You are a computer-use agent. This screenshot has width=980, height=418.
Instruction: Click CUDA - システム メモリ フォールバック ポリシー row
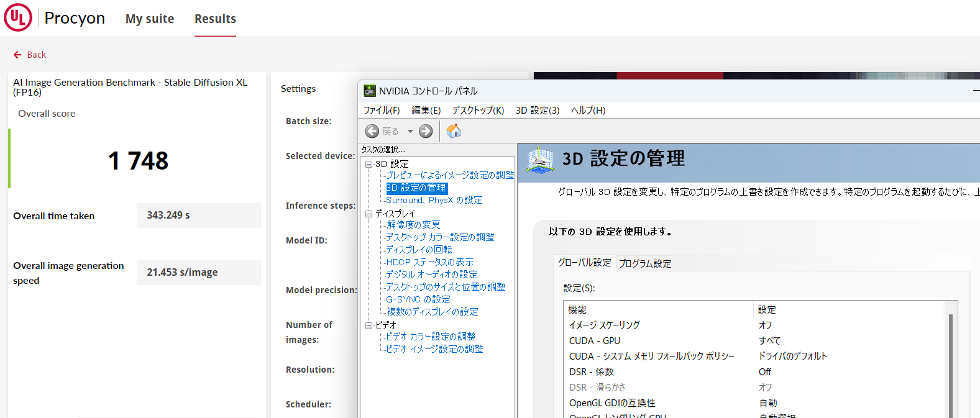754,356
